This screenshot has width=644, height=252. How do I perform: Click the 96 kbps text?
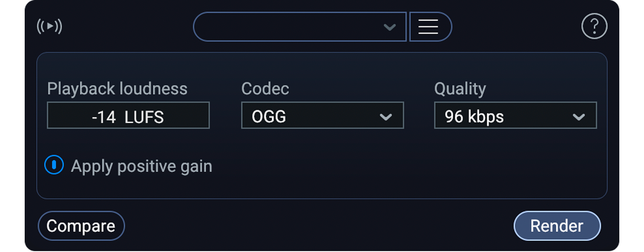point(474,117)
